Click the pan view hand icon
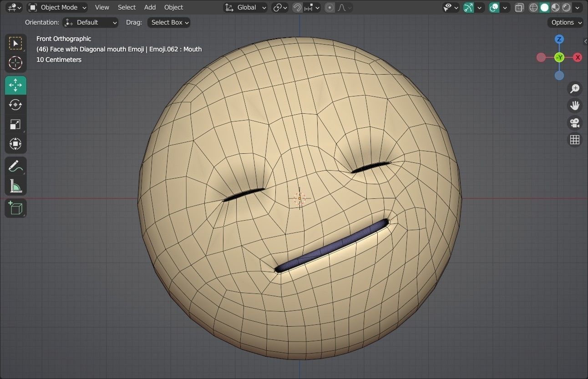The height and width of the screenshot is (379, 588). click(x=575, y=106)
